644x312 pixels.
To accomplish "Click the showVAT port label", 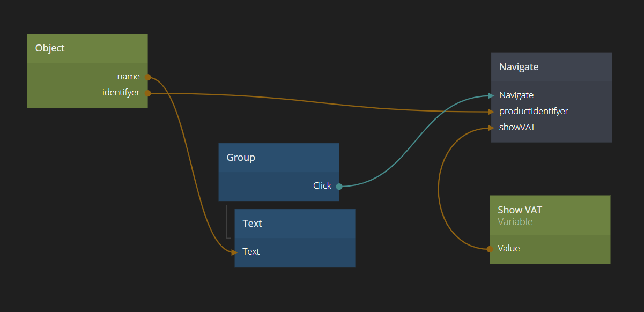I will click(517, 128).
